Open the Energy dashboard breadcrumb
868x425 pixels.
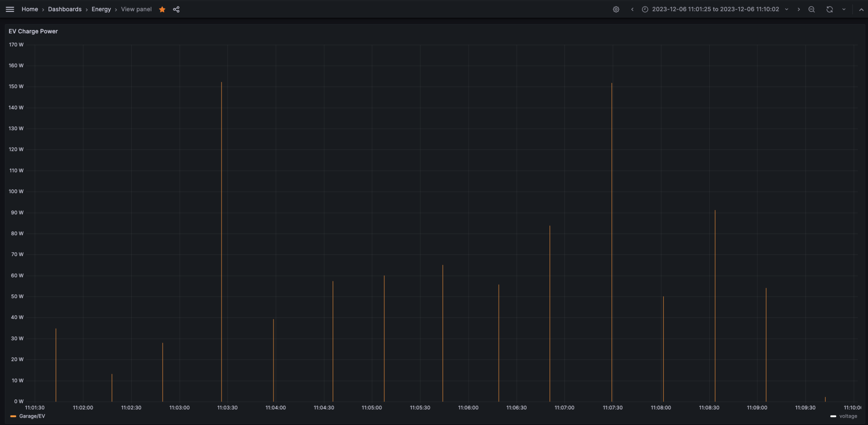click(x=101, y=9)
